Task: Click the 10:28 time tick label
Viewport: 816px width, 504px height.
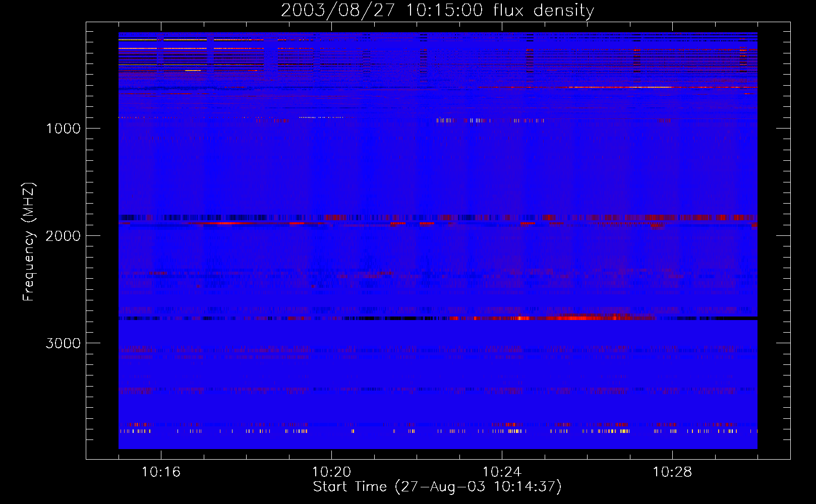Action: (672, 472)
